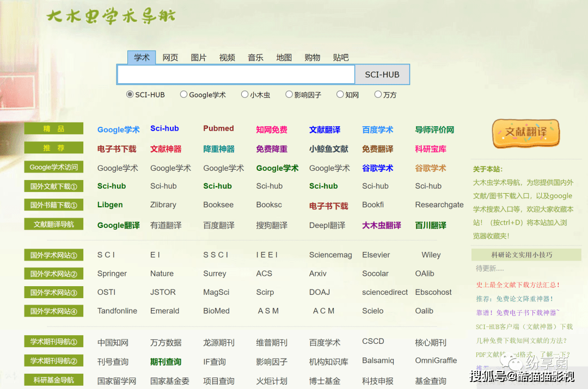The image size is (588, 389).
Task: Switch to the 网页 search tab
Action: pyautogui.click(x=170, y=58)
